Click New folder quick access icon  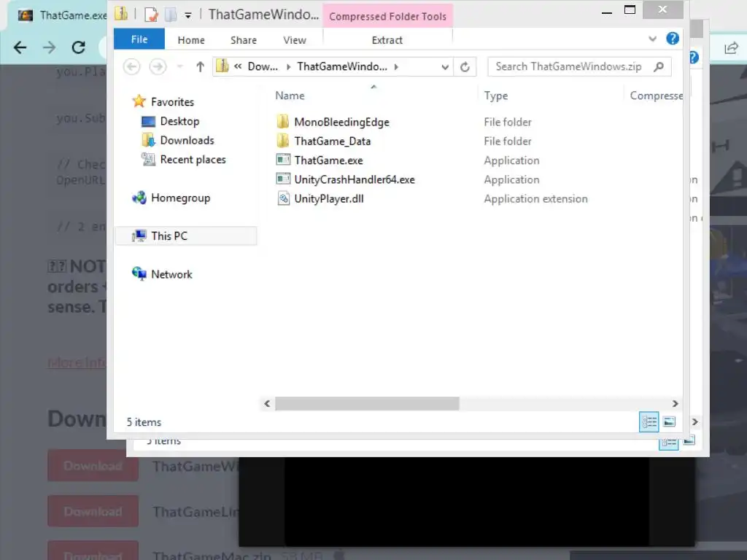pyautogui.click(x=171, y=15)
